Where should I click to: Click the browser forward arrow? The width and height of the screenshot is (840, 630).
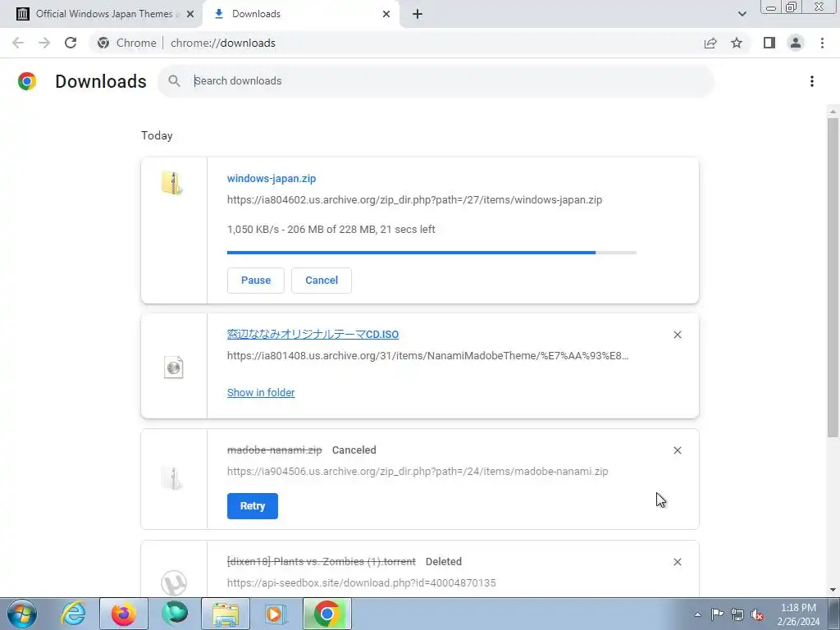pyautogui.click(x=44, y=43)
